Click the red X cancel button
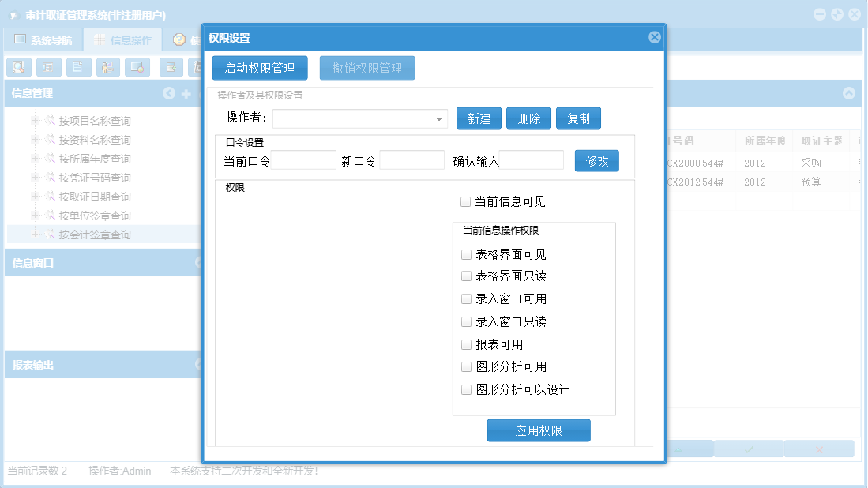 [819, 449]
